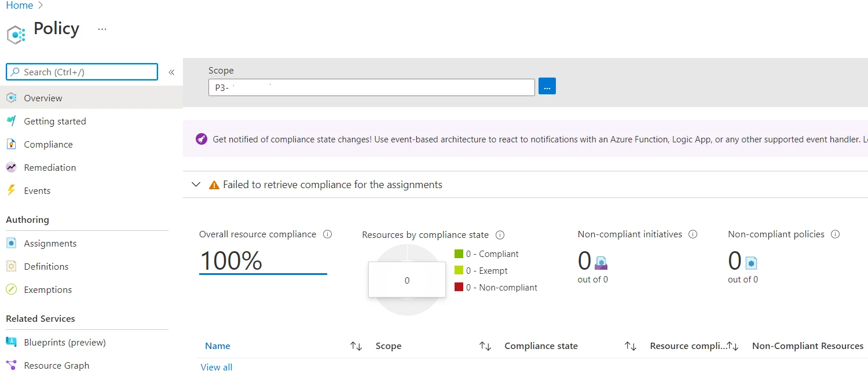This screenshot has height=371, width=868.
Task: Select the Getting started sidebar item
Action: pos(54,120)
